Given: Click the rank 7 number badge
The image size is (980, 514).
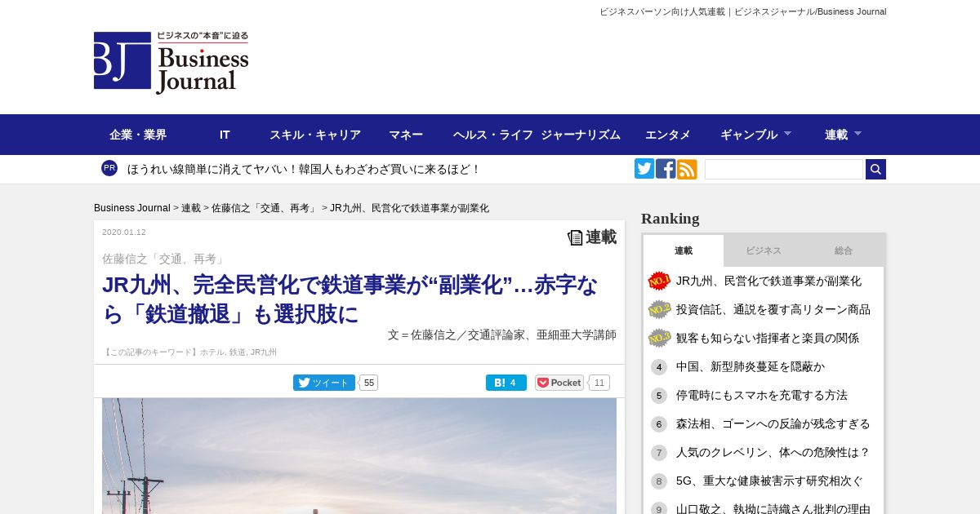Looking at the screenshot, I should click(659, 453).
